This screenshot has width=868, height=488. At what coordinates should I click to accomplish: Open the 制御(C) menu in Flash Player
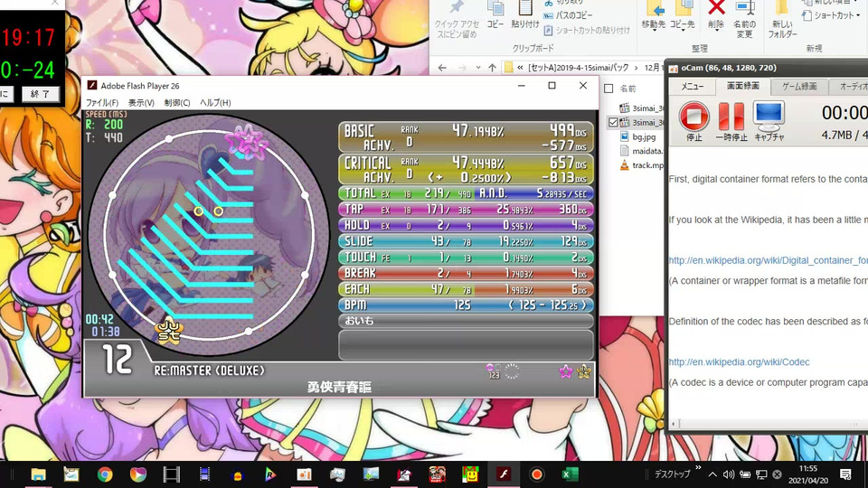177,102
